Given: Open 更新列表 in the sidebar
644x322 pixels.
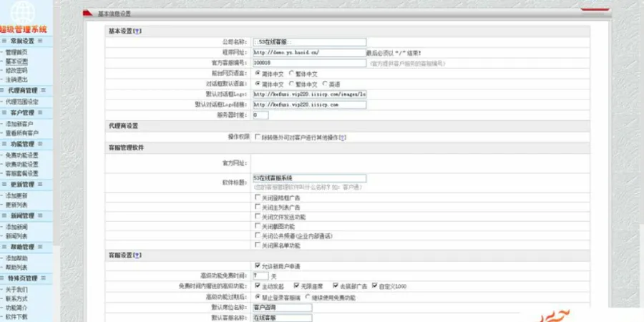Looking at the screenshot, I should 16,205.
